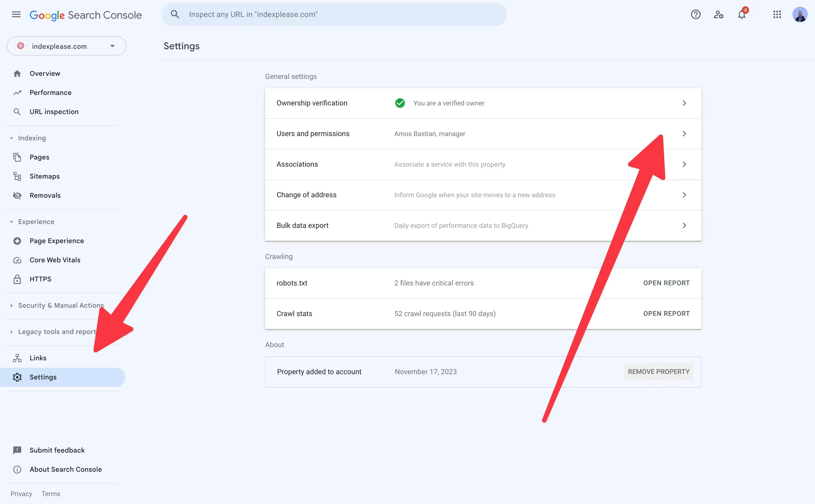Click 'Daily export of performance data to BigQuery'

[461, 225]
